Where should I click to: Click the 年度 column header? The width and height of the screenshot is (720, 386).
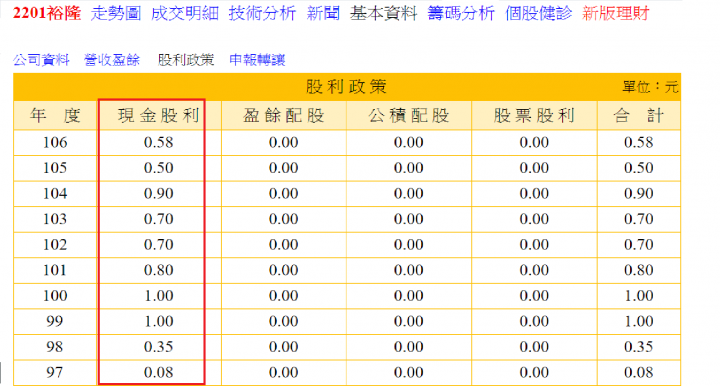(56, 116)
